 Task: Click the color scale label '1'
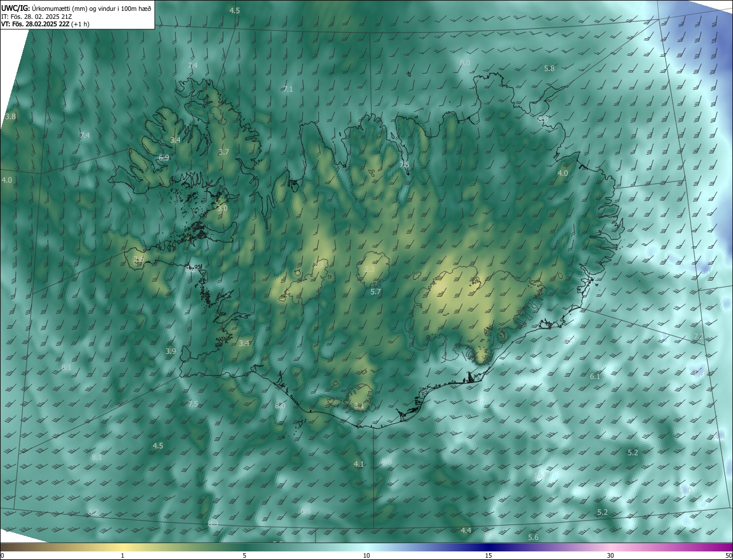(x=123, y=555)
